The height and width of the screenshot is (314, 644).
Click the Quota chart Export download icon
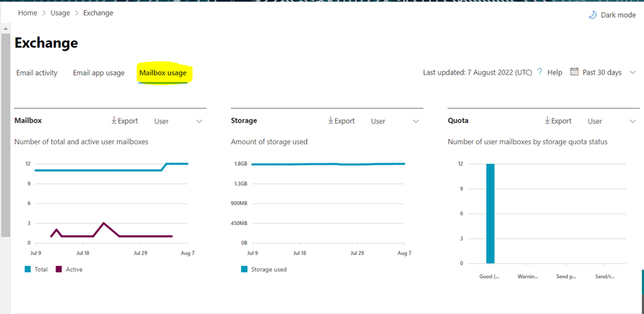547,120
